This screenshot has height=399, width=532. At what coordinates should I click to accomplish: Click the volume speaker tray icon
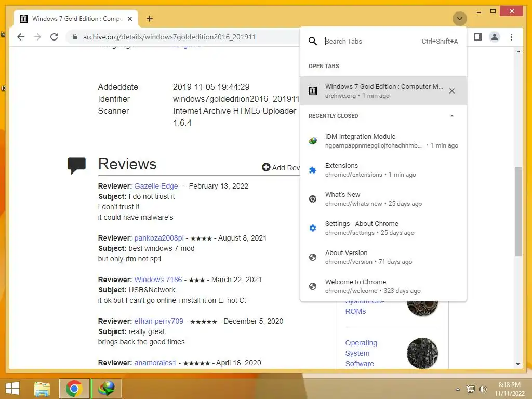pos(483,389)
